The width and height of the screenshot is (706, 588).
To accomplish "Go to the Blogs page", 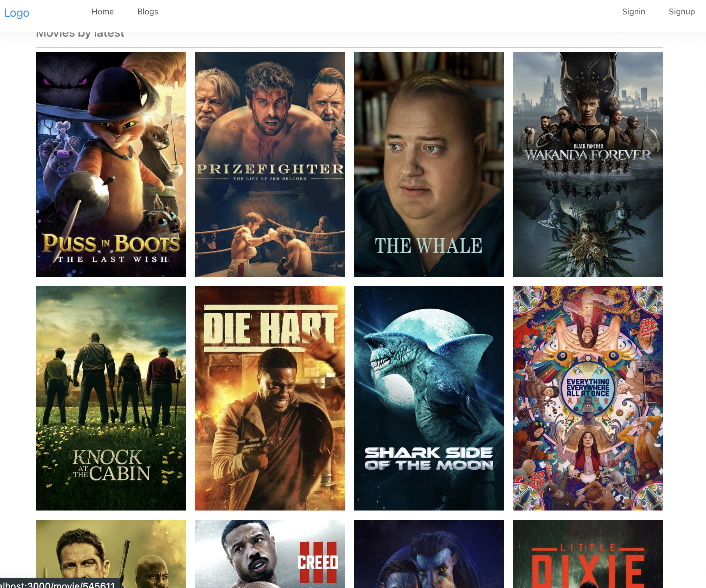I will click(148, 12).
